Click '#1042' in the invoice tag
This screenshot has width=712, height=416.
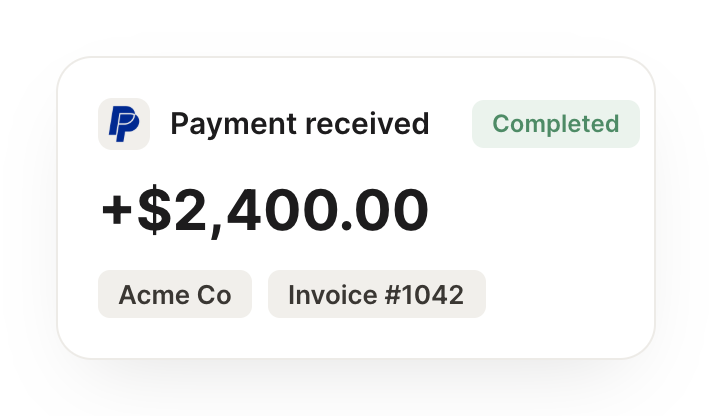coord(424,295)
